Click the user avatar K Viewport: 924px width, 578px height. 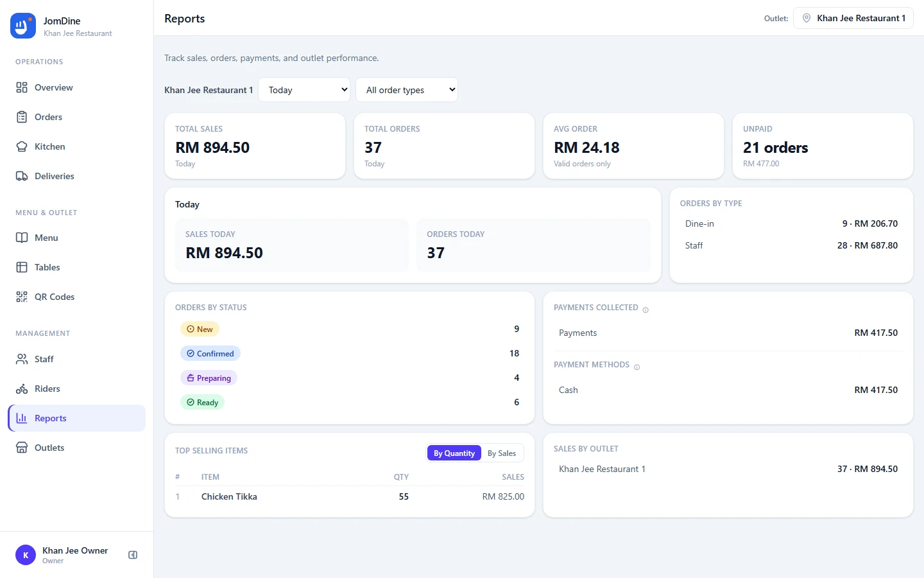(x=26, y=555)
